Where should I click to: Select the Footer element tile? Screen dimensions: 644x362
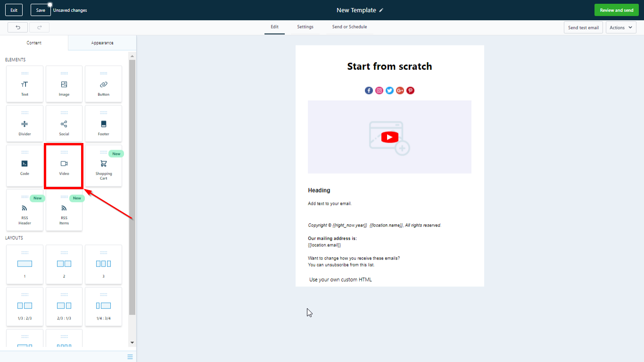(103, 124)
